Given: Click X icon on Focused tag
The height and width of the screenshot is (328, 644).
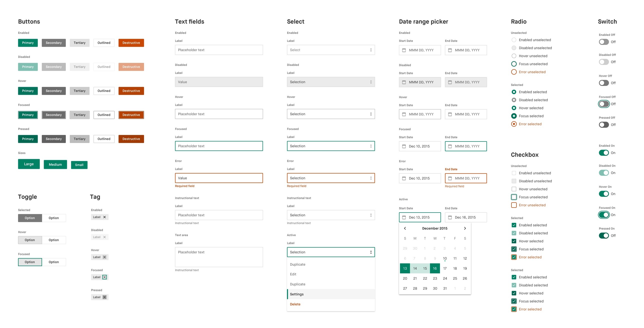Looking at the screenshot, I should pos(104,277).
